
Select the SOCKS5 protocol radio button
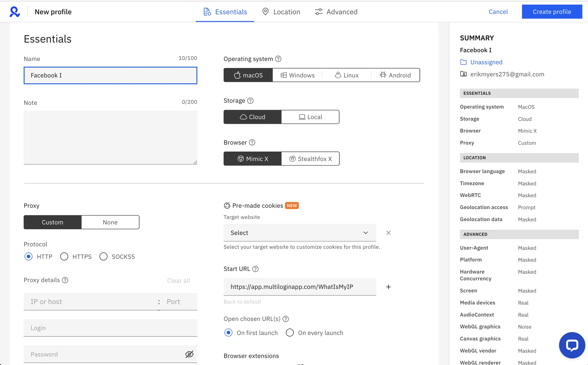pos(103,256)
